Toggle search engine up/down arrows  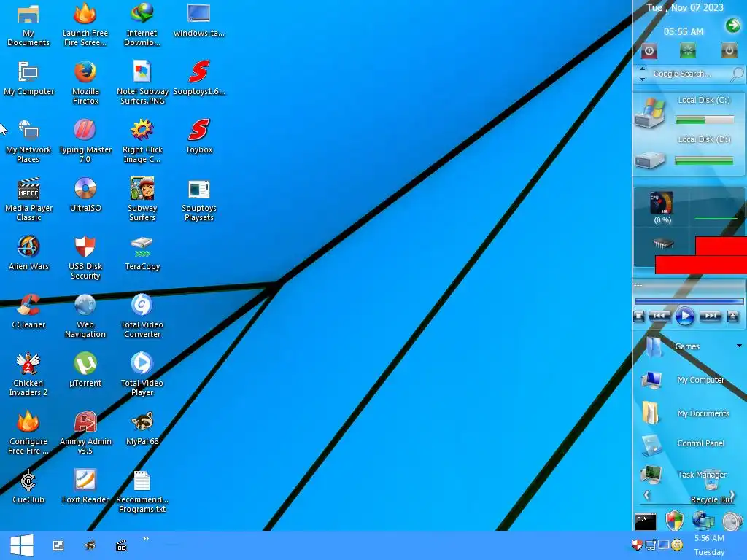click(642, 74)
